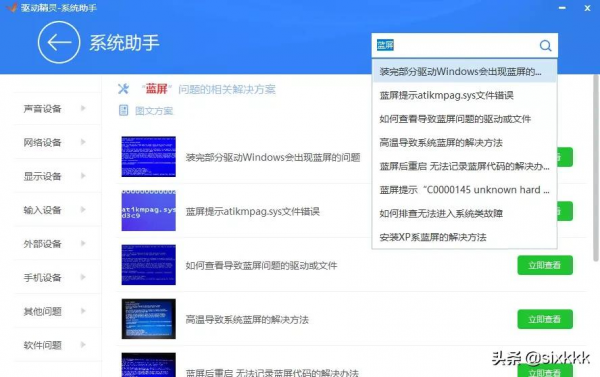Expand arrow next to 软件问题
This screenshot has width=600, height=377.
(x=83, y=344)
